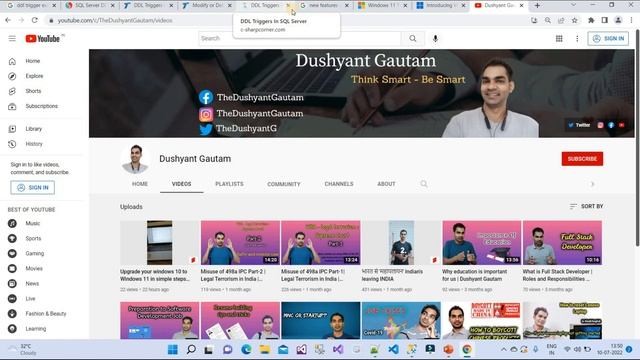Image resolution: width=640 pixels, height=360 pixels.
Task: Open MNC or Startup video thumbnail
Action: click(x=320, y=320)
